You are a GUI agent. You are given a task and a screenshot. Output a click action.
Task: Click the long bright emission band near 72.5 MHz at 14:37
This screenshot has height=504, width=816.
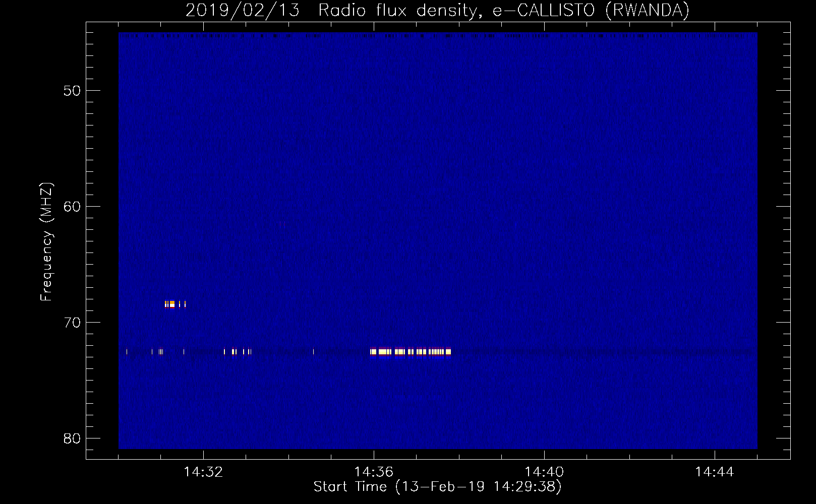pyautogui.click(x=411, y=352)
